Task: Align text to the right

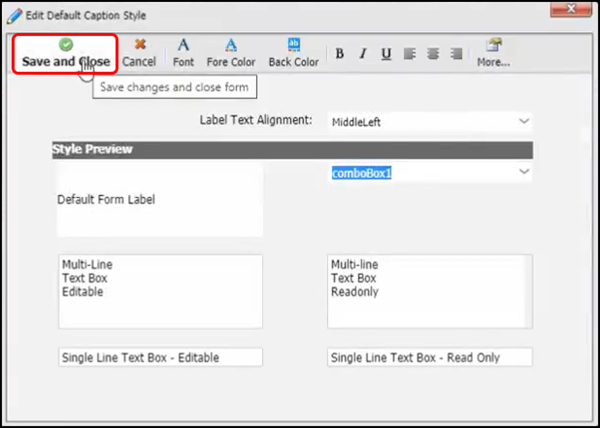Action: [x=456, y=54]
